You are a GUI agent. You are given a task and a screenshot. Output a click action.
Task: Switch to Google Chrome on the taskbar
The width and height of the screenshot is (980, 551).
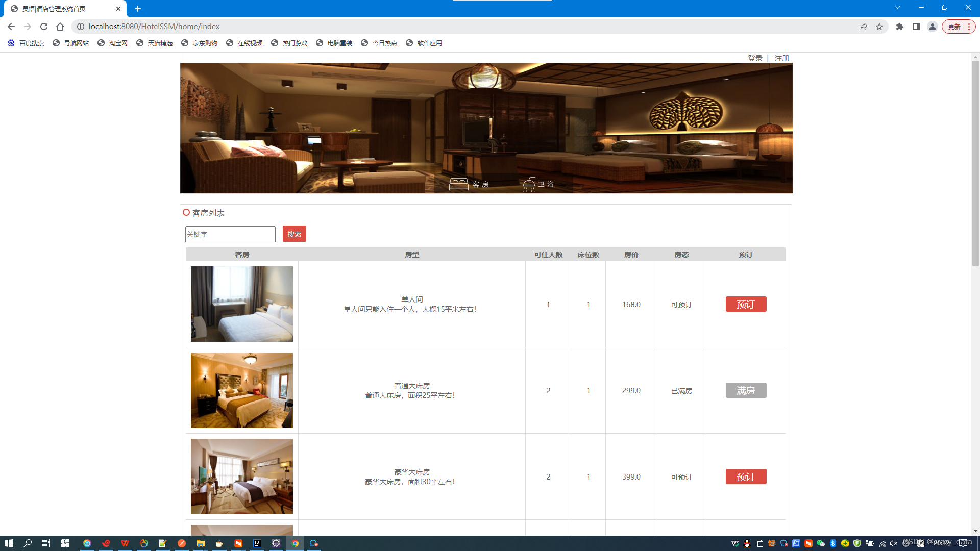pos(295,543)
